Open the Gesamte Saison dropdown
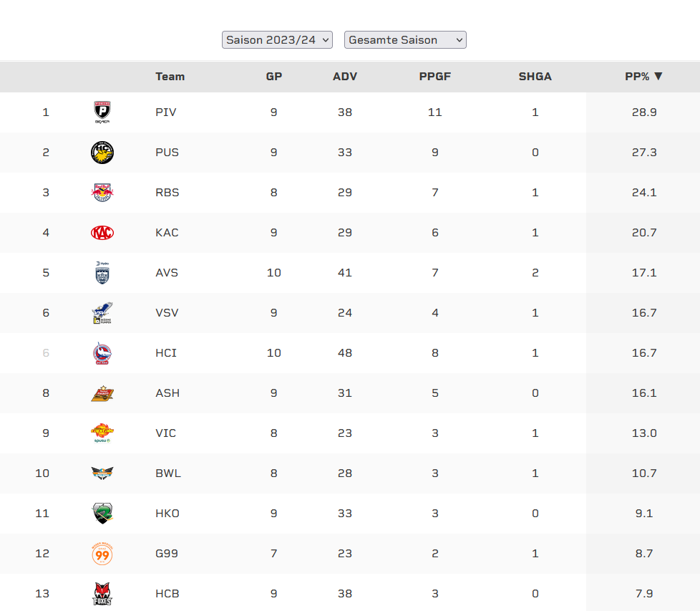Screen dimensions: 700x611 (x=405, y=40)
